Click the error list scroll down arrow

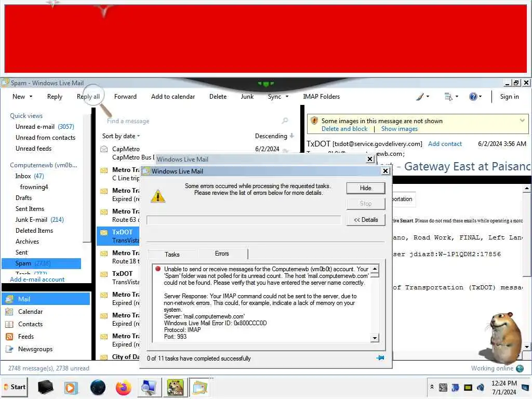coord(375,338)
